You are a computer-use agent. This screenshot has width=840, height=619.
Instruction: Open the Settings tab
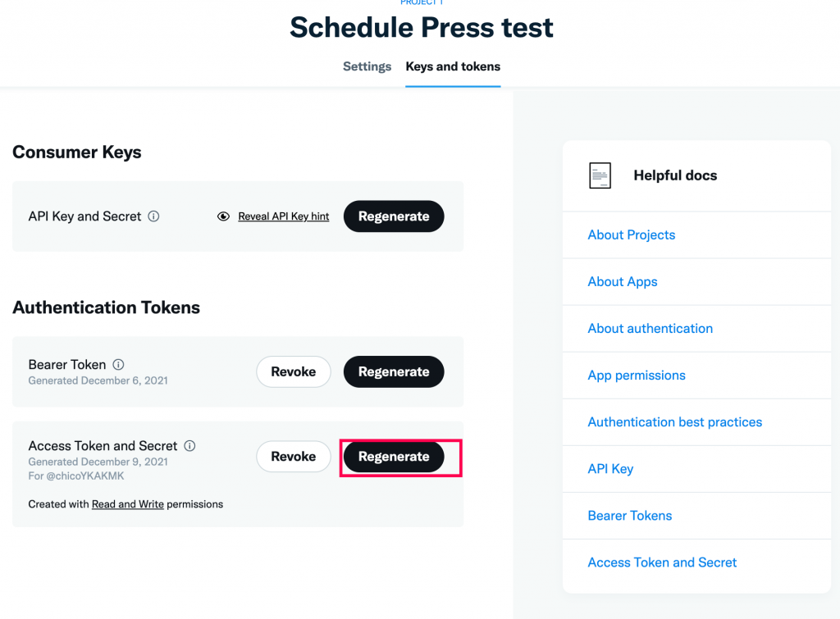(367, 66)
